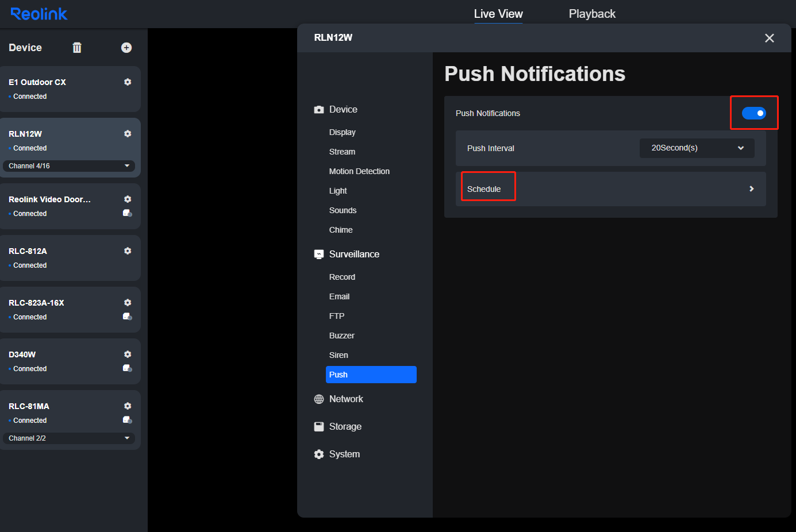Image resolution: width=796 pixels, height=532 pixels.
Task: Select the D340W device card
Action: click(69, 361)
